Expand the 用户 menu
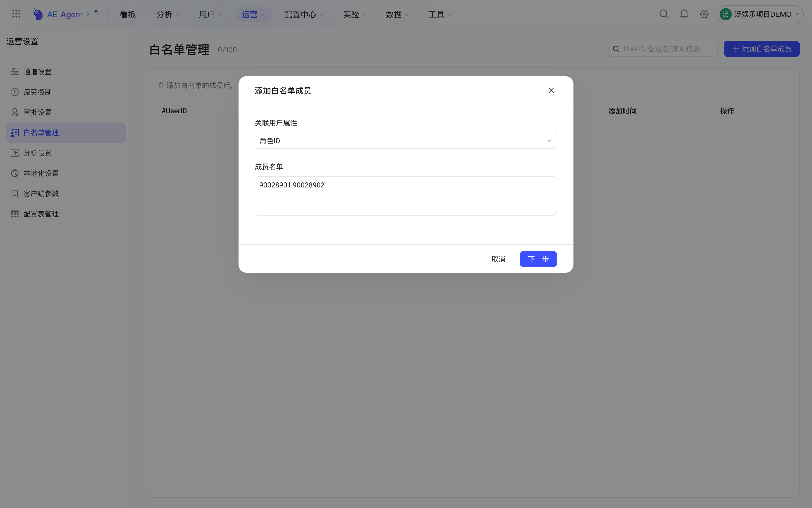 tap(210, 14)
